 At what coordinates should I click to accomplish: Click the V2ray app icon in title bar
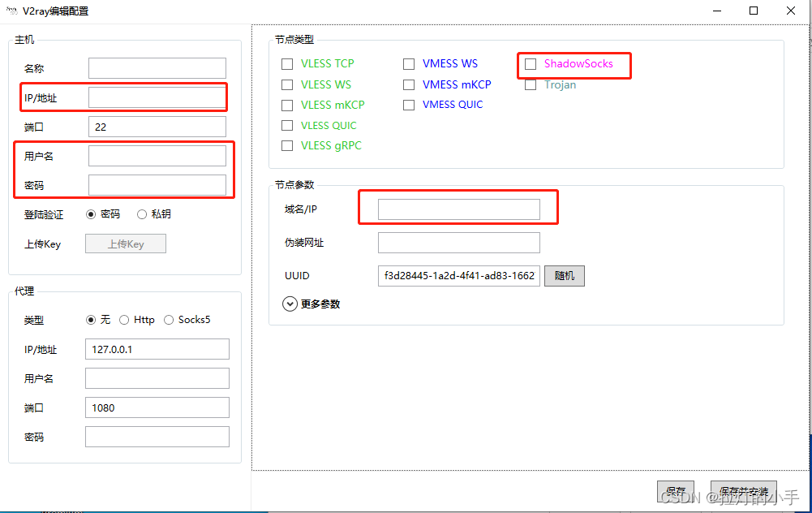[11, 11]
